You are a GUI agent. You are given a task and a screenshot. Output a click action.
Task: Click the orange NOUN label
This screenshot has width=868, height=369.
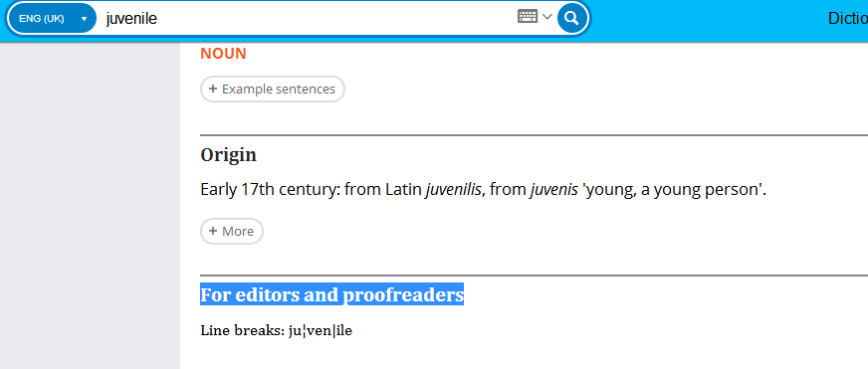click(x=223, y=54)
